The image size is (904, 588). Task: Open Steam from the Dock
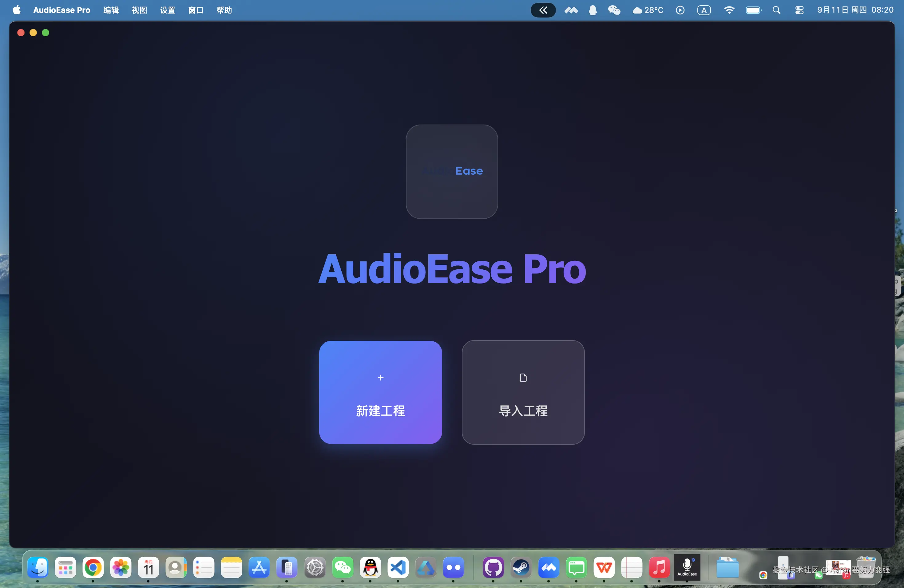pyautogui.click(x=521, y=567)
